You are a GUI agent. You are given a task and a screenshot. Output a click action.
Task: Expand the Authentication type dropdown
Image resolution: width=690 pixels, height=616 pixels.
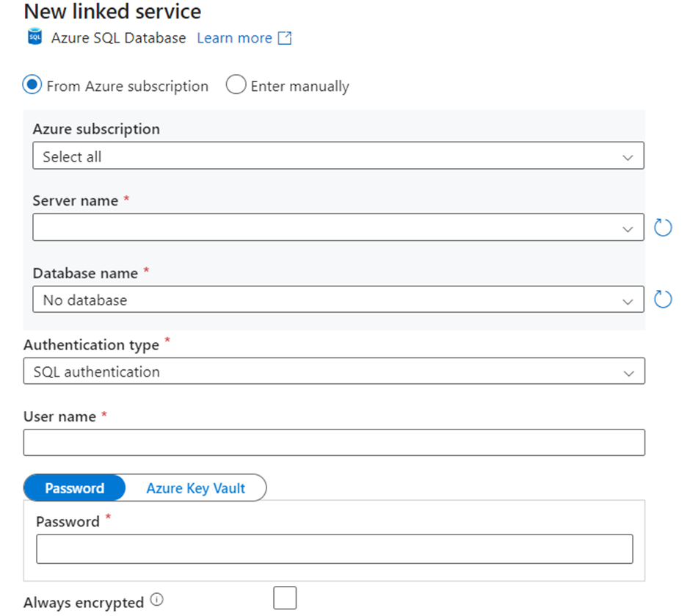[334, 372]
